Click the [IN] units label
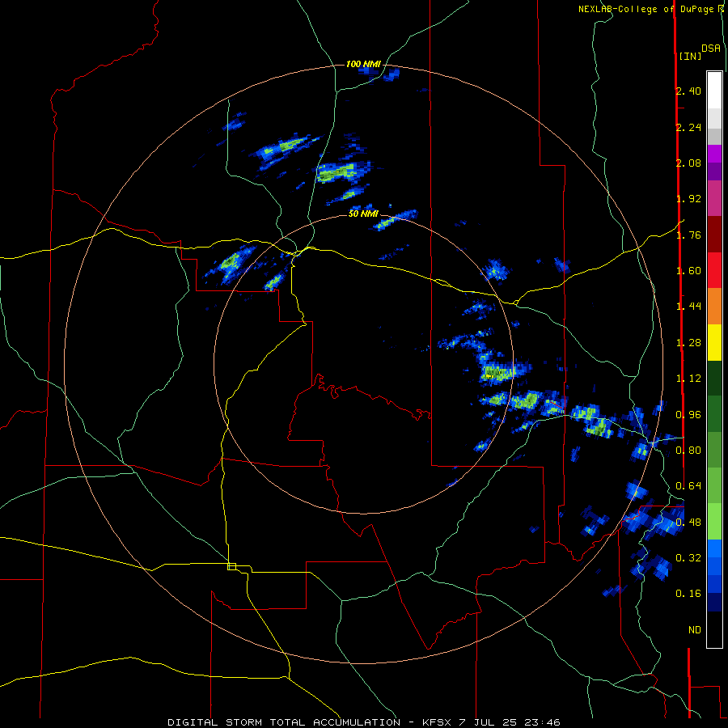728x728 pixels. click(x=690, y=56)
